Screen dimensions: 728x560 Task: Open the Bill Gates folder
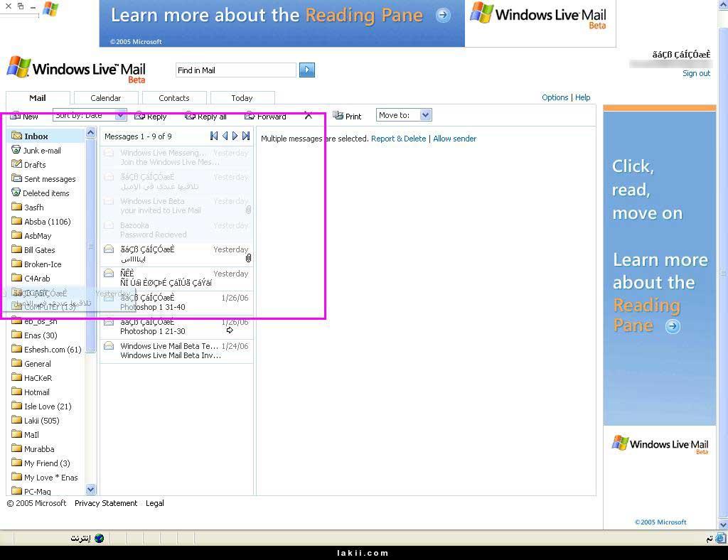(x=33, y=250)
